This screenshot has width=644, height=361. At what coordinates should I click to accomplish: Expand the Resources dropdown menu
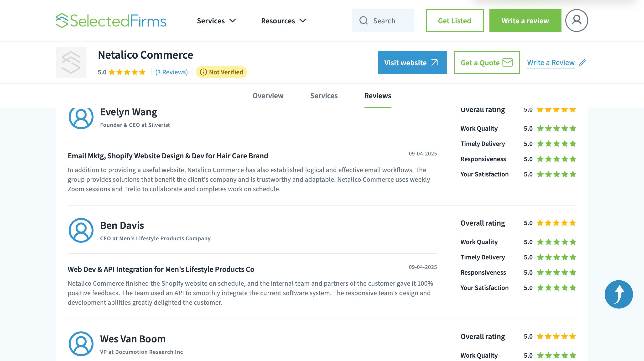[283, 21]
